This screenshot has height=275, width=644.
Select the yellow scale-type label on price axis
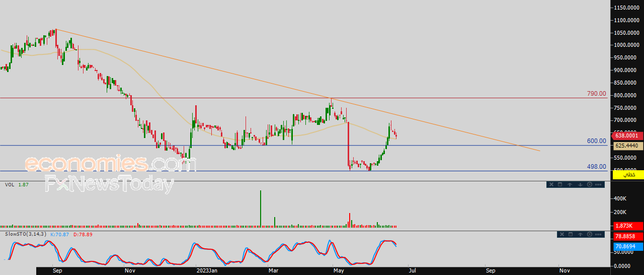point(627,174)
